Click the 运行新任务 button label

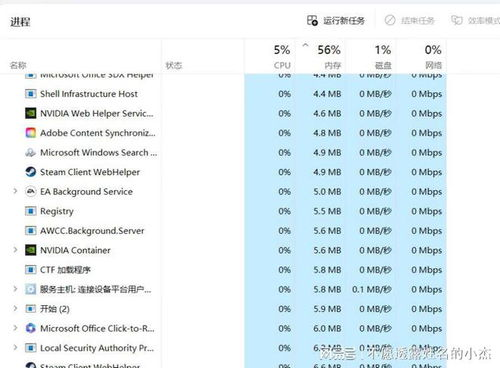[x=344, y=21]
